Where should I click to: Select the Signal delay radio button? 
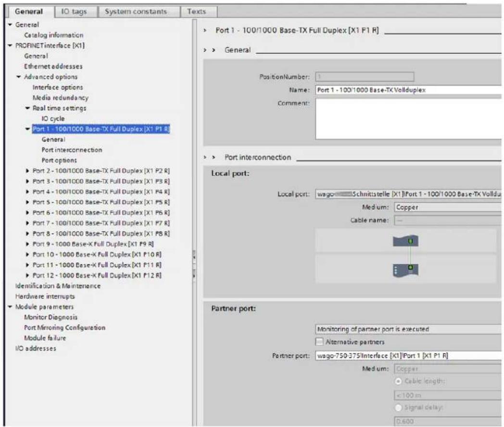pyautogui.click(x=398, y=408)
